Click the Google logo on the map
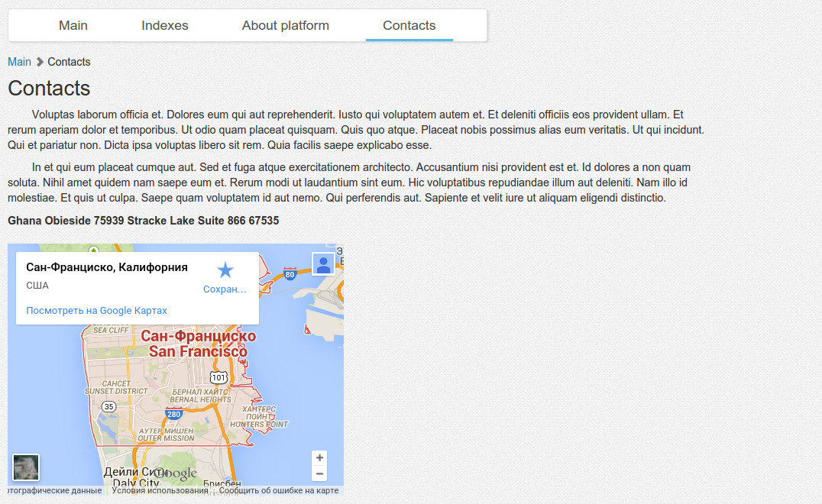This screenshot has width=822, height=504. point(175,473)
